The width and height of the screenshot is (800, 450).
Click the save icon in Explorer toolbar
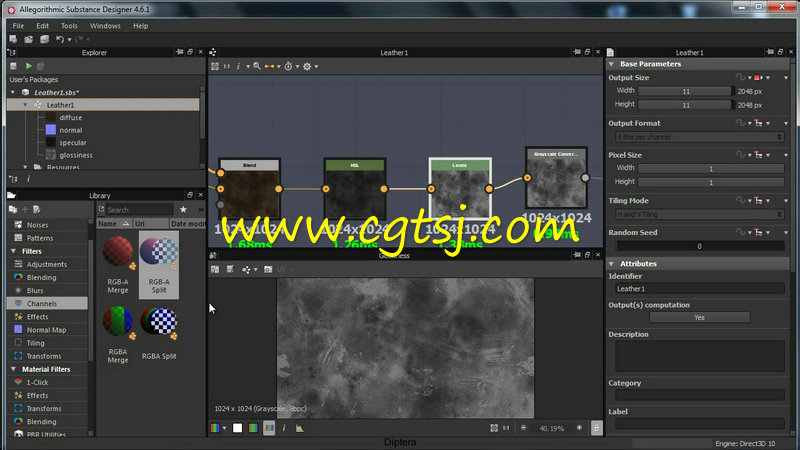click(x=14, y=66)
